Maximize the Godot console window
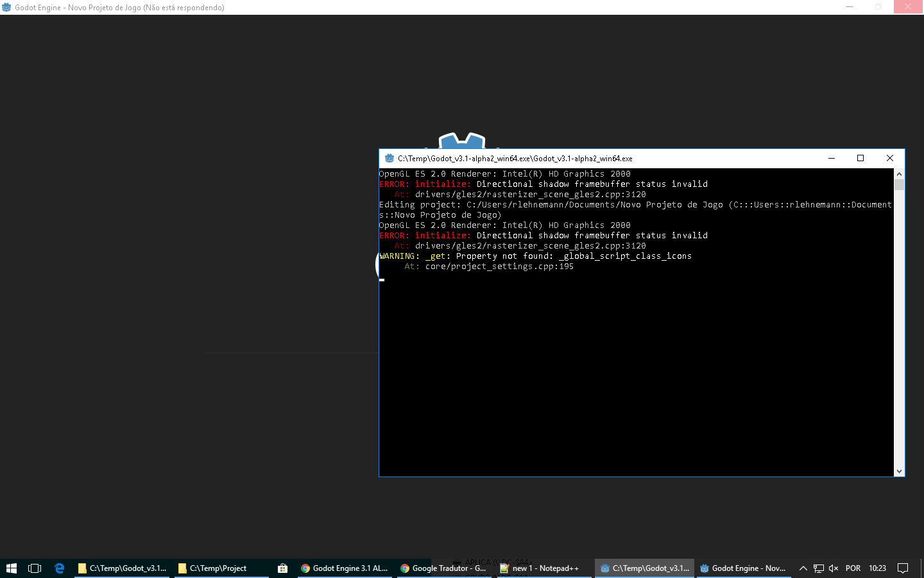The image size is (924, 578). coord(860,158)
